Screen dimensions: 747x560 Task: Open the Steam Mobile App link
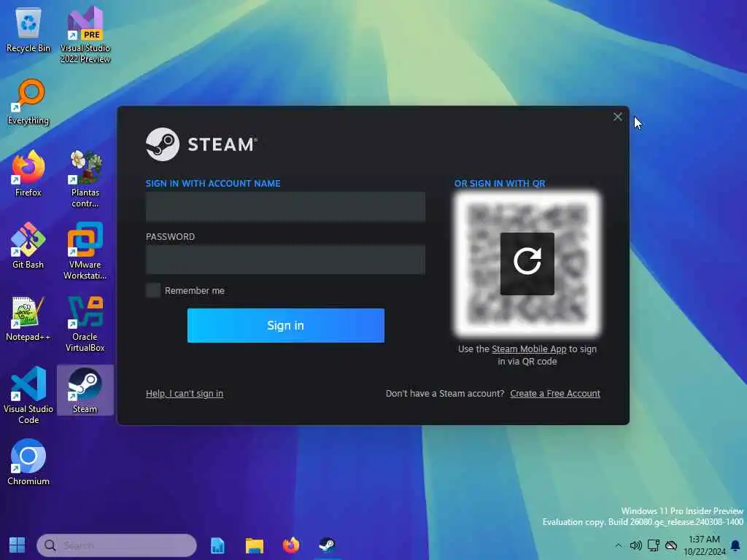(x=529, y=349)
